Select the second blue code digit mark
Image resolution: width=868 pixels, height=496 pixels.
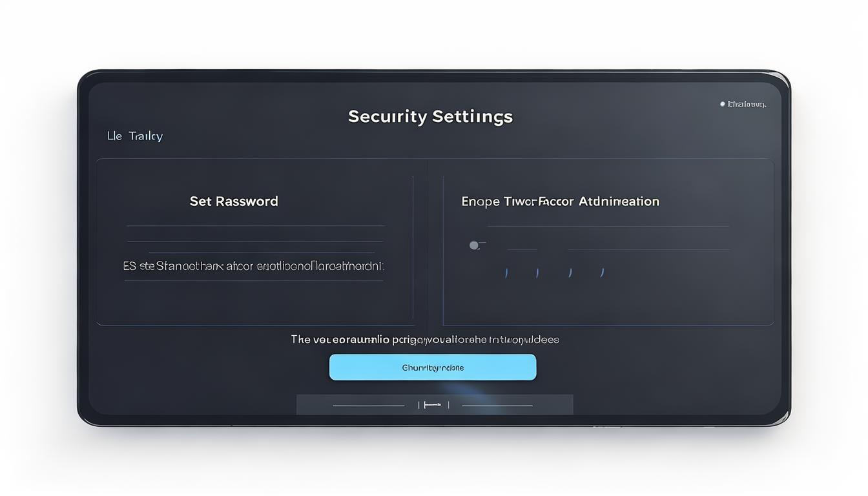point(537,273)
